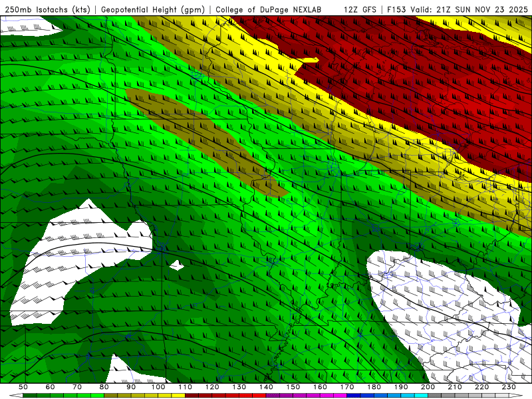
Task: Pick the dark blue swatch starting at 170
Action: coord(354,395)
